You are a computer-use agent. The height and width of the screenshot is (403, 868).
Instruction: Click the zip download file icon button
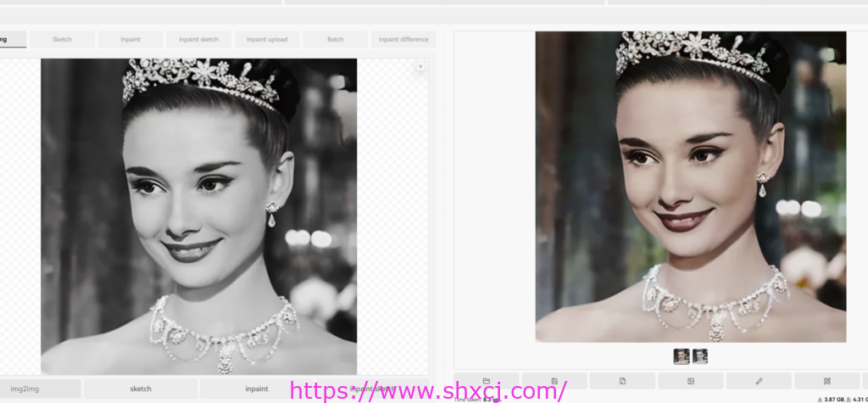coord(622,381)
